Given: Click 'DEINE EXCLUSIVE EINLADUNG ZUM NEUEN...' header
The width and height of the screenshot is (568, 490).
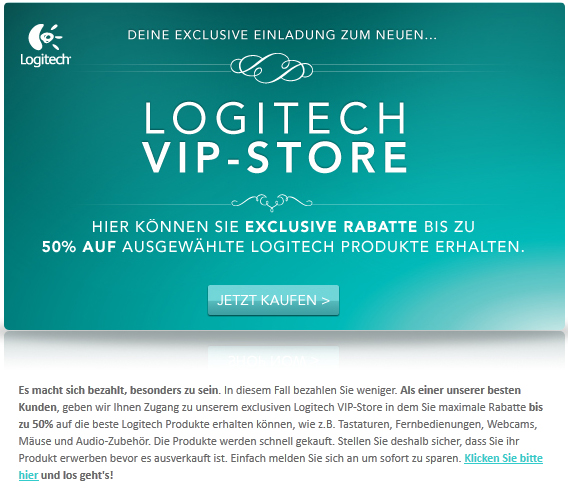Looking at the screenshot, I should pyautogui.click(x=282, y=35).
